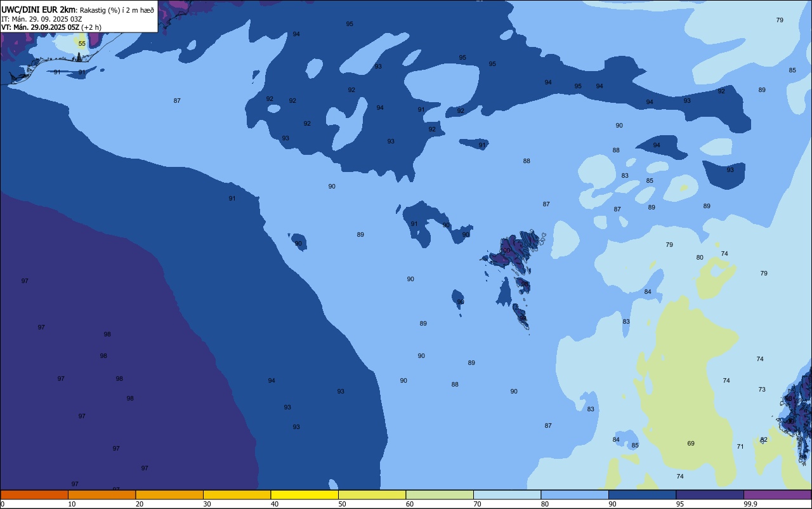Click the '73' value on the map

click(x=762, y=389)
